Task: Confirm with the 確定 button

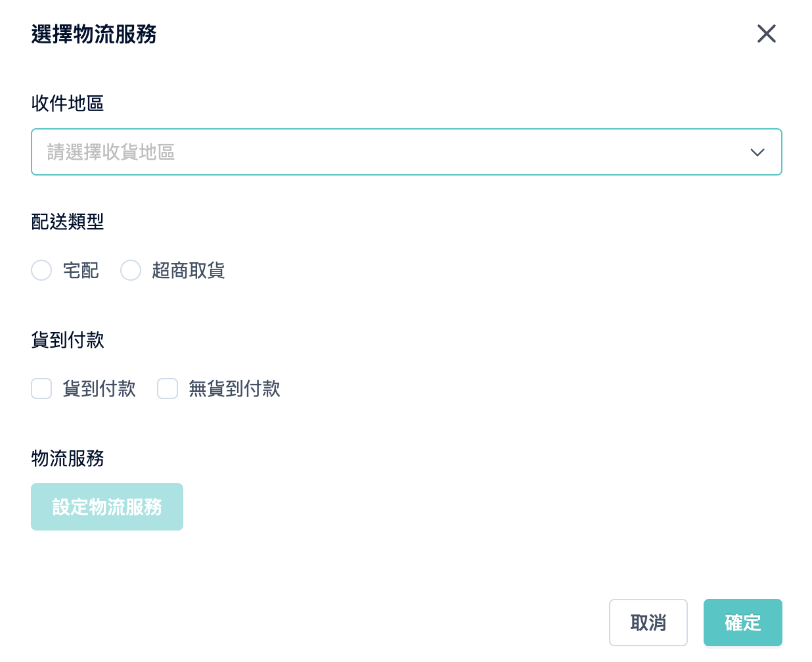Action: [743, 623]
